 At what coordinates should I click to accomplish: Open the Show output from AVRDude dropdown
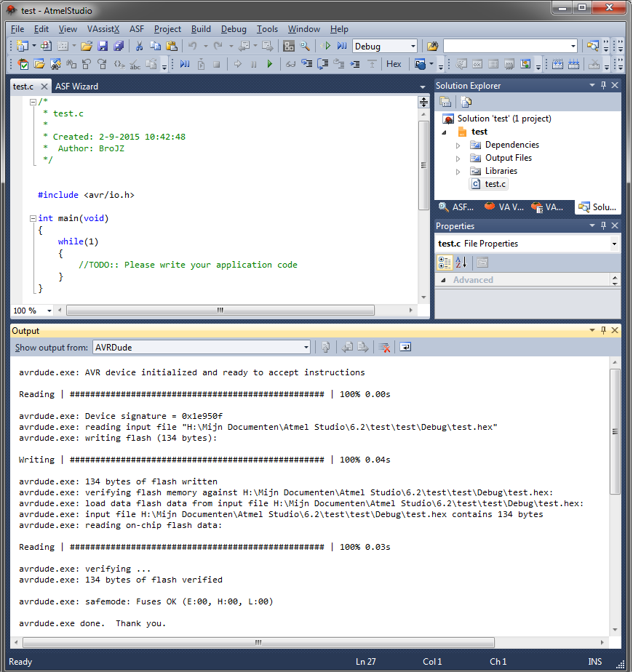[x=306, y=348]
